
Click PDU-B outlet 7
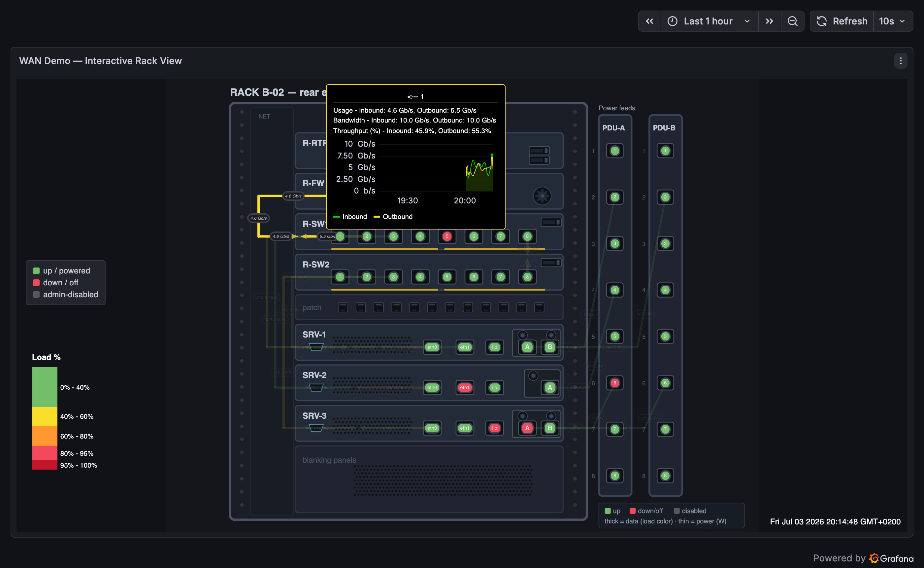click(665, 429)
